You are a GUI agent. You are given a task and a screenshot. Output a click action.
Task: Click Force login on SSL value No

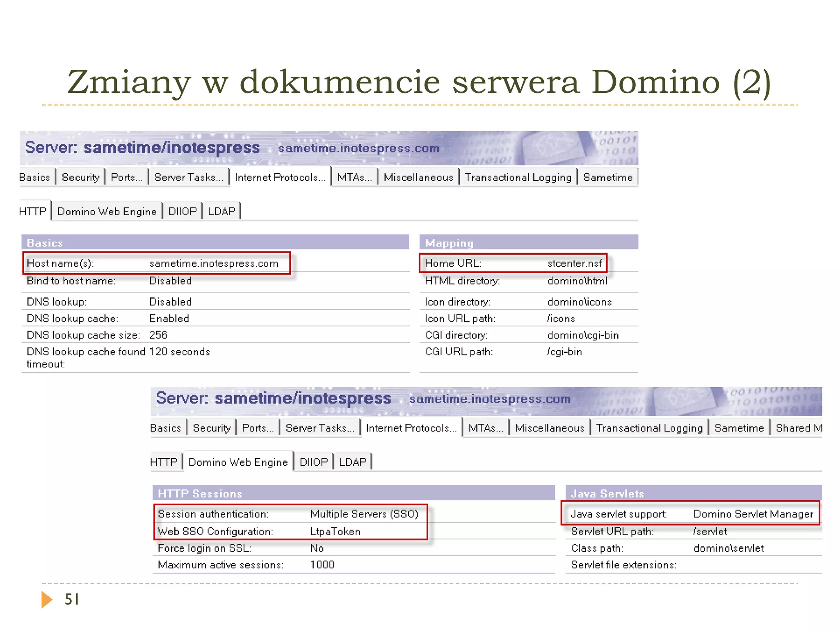317,548
